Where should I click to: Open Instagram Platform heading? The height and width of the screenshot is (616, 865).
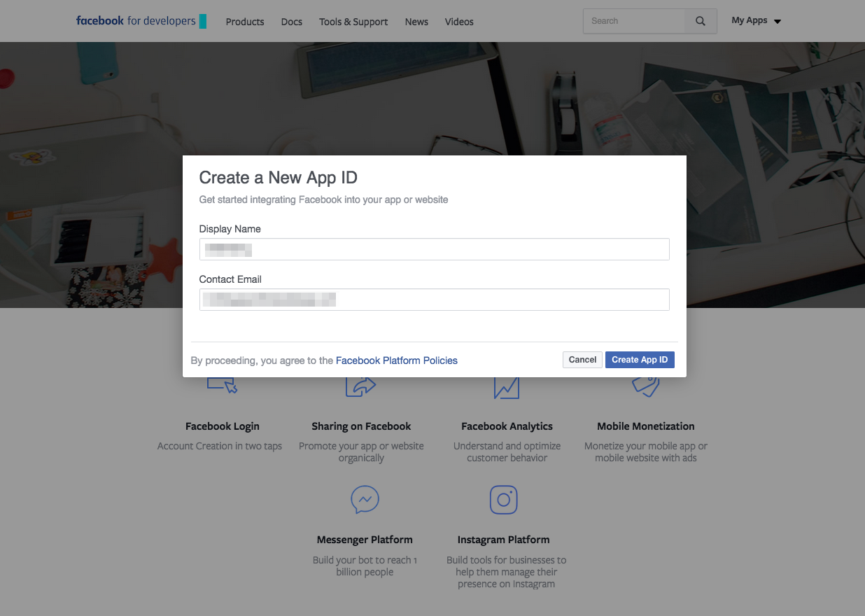click(503, 540)
